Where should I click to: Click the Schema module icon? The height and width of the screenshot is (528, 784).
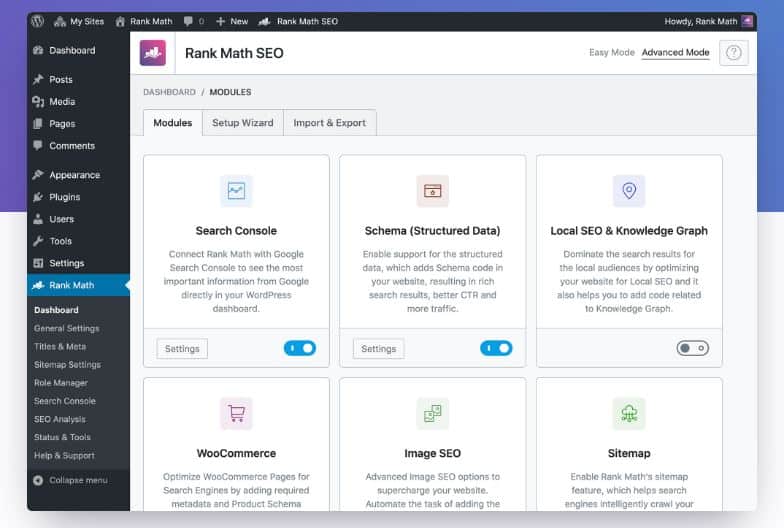432,191
